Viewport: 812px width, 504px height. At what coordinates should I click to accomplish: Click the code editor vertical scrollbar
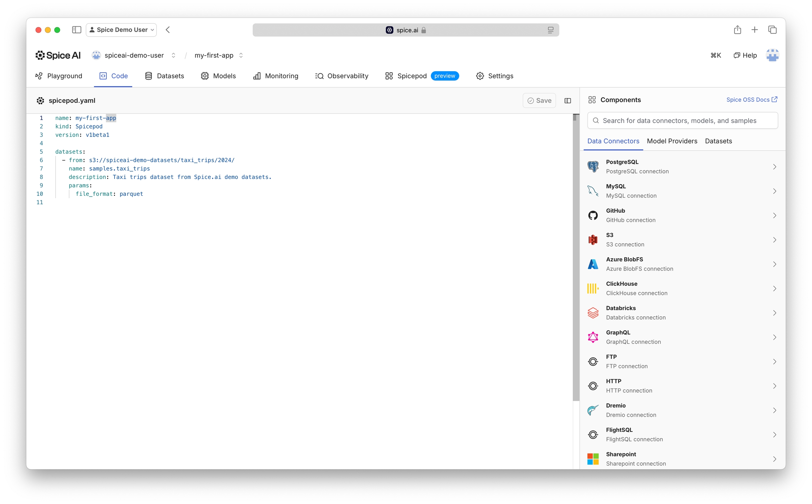576,257
